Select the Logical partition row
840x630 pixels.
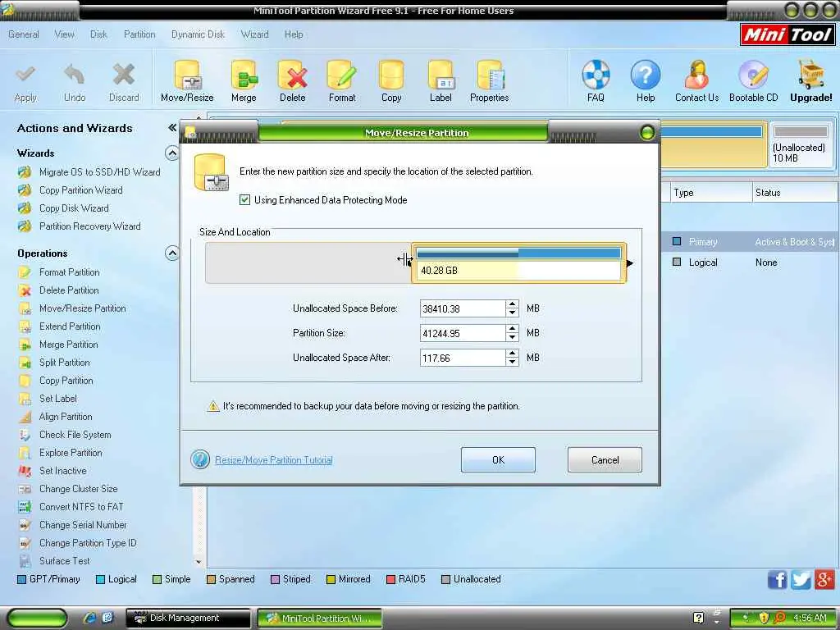[750, 262]
